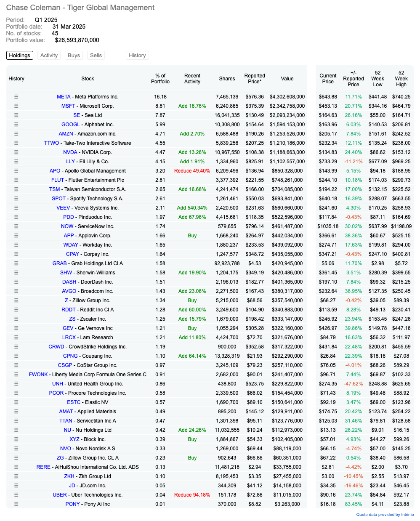Open history icon for FLUT row
The image size is (420, 521).
[x=16, y=180]
